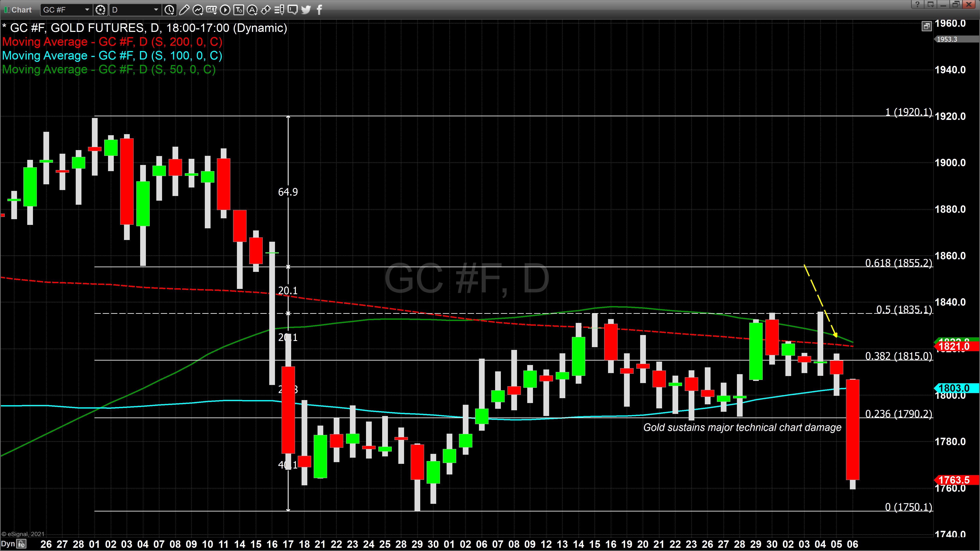
Task: Start bar replay with play icon
Action: [225, 10]
